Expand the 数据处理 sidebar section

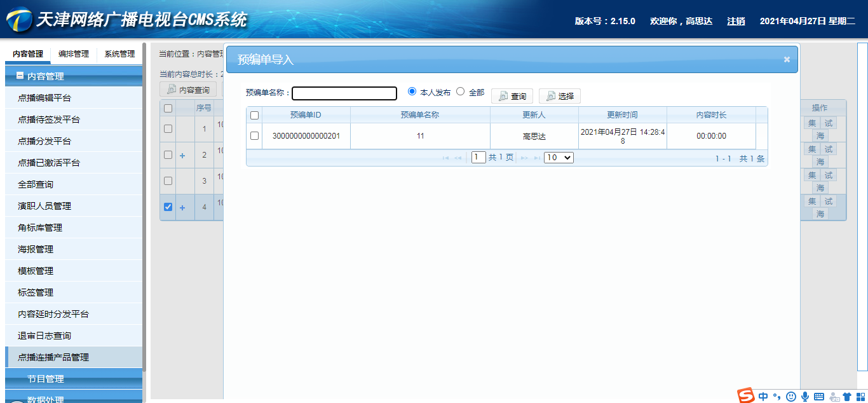pos(74,397)
